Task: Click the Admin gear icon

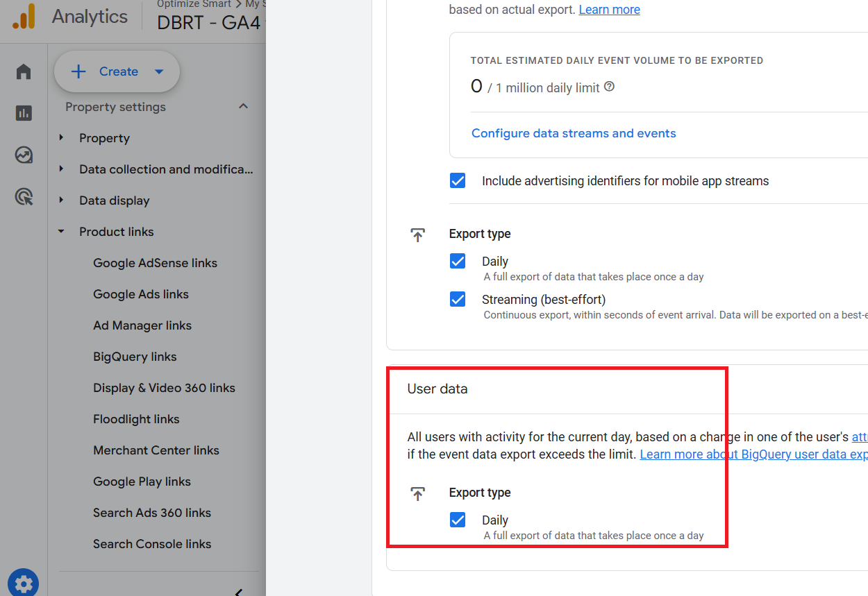Action: (24, 583)
